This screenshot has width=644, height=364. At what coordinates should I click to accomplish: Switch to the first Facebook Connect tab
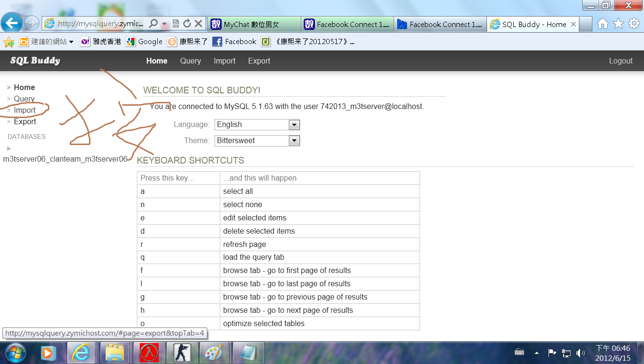[347, 24]
